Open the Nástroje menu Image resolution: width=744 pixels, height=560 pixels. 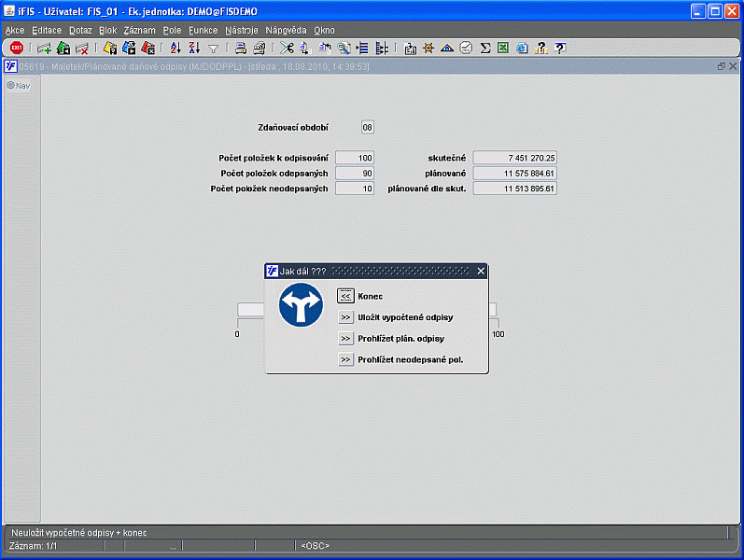(x=242, y=31)
